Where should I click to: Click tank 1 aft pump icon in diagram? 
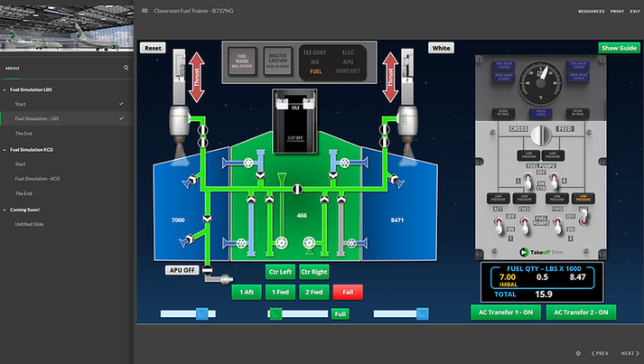pyautogui.click(x=241, y=243)
